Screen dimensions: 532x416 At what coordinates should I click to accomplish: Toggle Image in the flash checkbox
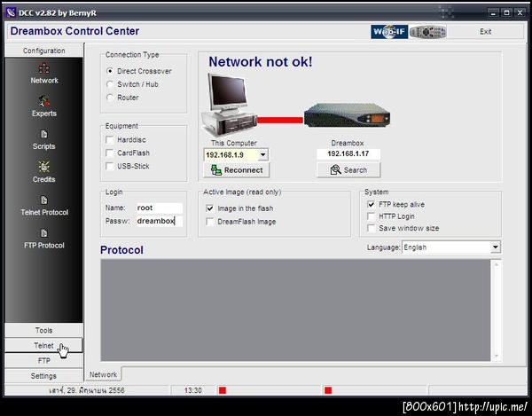(210, 208)
